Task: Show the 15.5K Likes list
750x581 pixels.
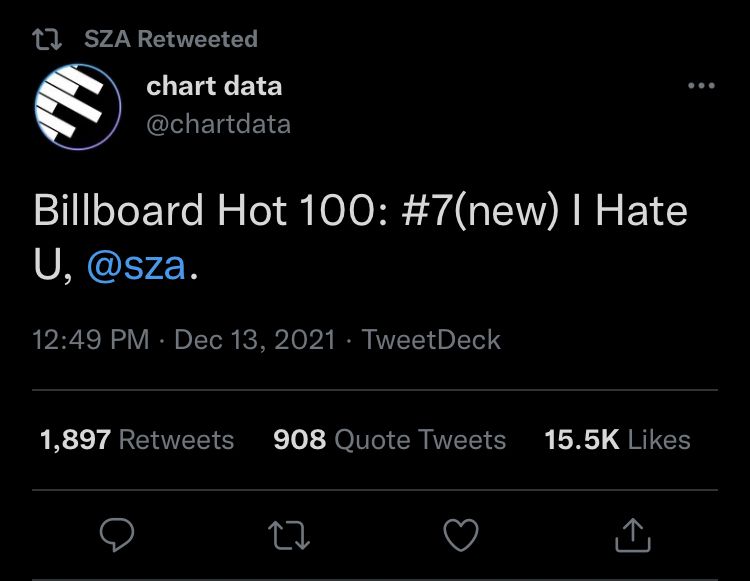Action: (x=618, y=439)
